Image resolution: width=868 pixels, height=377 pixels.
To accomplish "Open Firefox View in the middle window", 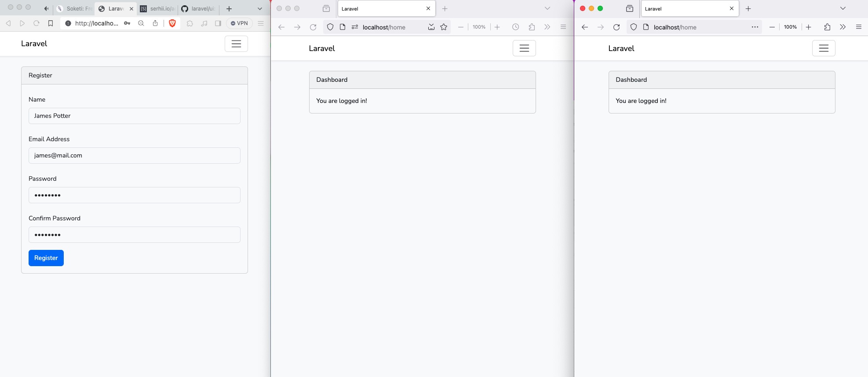I will coord(326,8).
